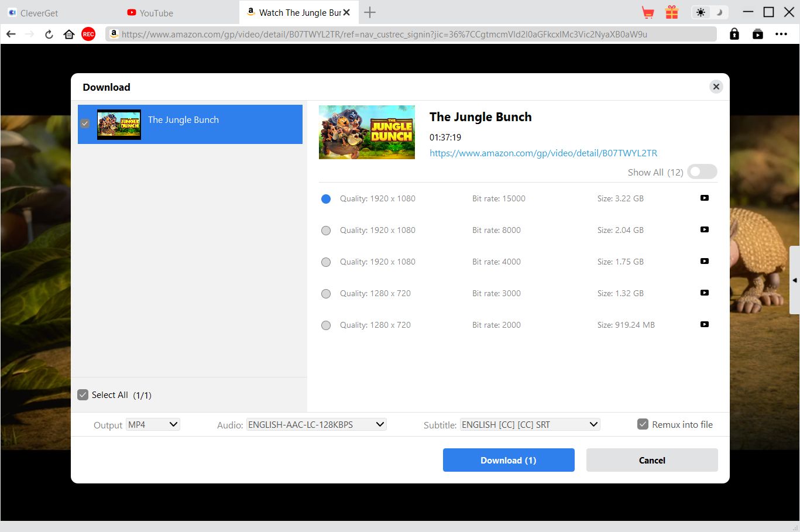This screenshot has height=532, width=800.
Task: Select 1920 x 1080 bit rate 4000 quality
Action: [326, 262]
